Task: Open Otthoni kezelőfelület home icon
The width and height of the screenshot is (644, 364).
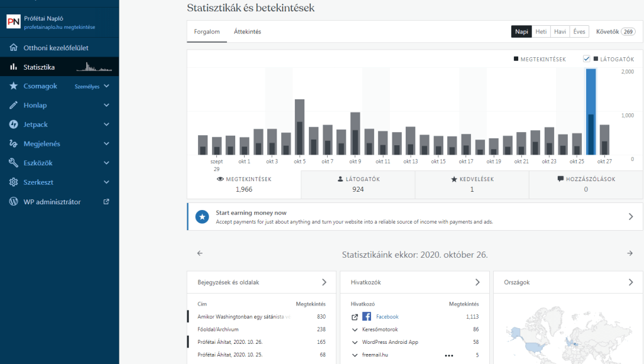Action: tap(13, 48)
